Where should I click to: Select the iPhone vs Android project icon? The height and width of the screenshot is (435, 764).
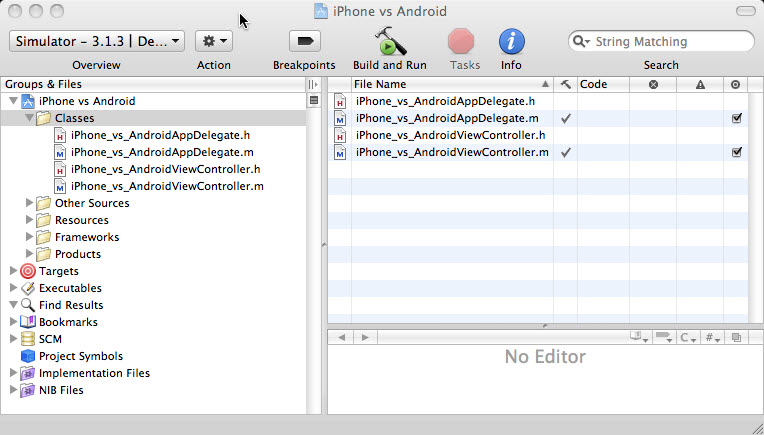coord(28,101)
